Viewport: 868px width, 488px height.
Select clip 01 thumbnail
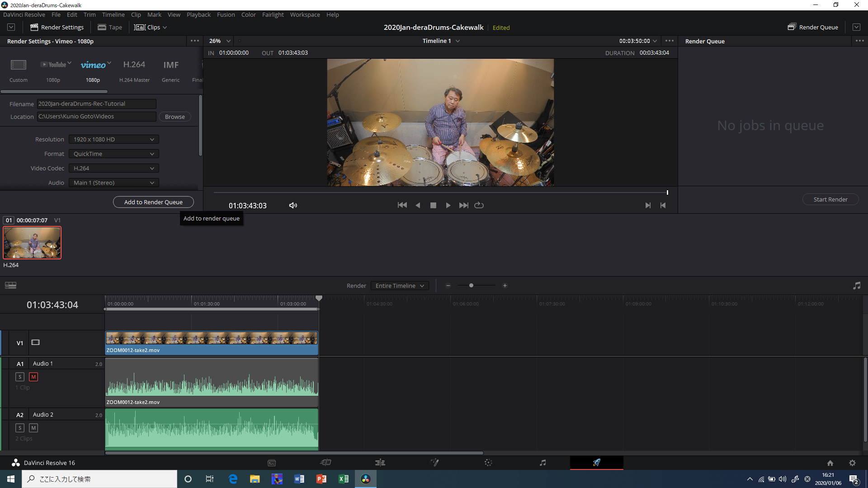click(x=32, y=243)
